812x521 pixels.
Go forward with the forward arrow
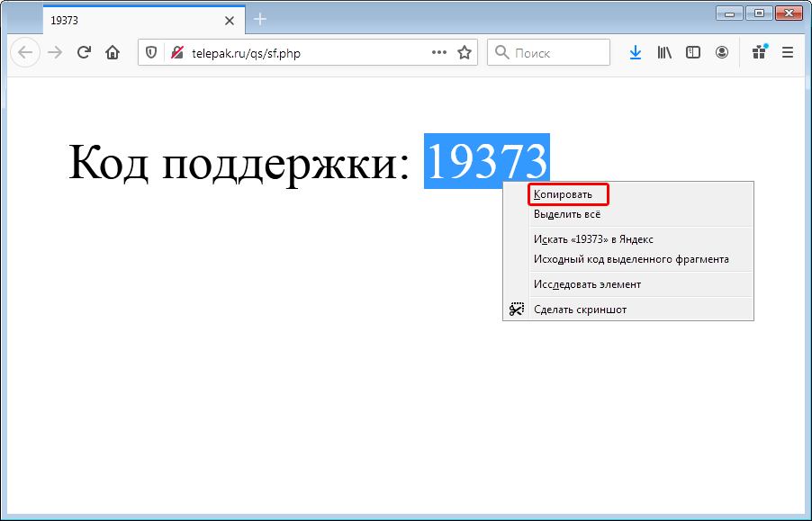point(54,52)
